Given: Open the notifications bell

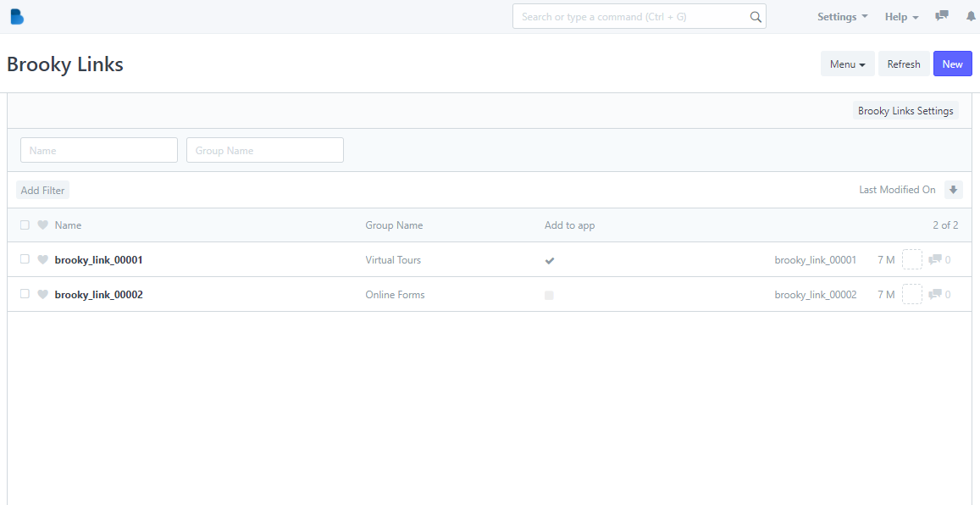Looking at the screenshot, I should pyautogui.click(x=971, y=17).
